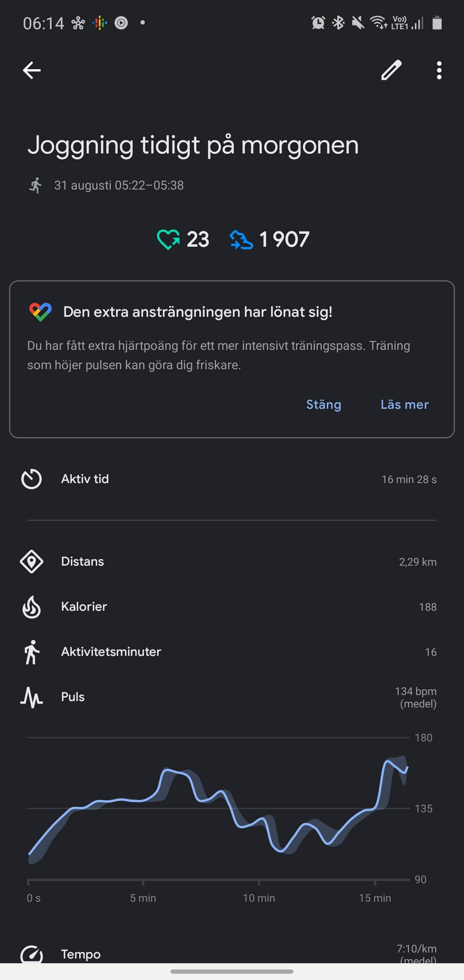This screenshot has height=980, width=464.
Task: Select the Kalorier row label
Action: 84,606
